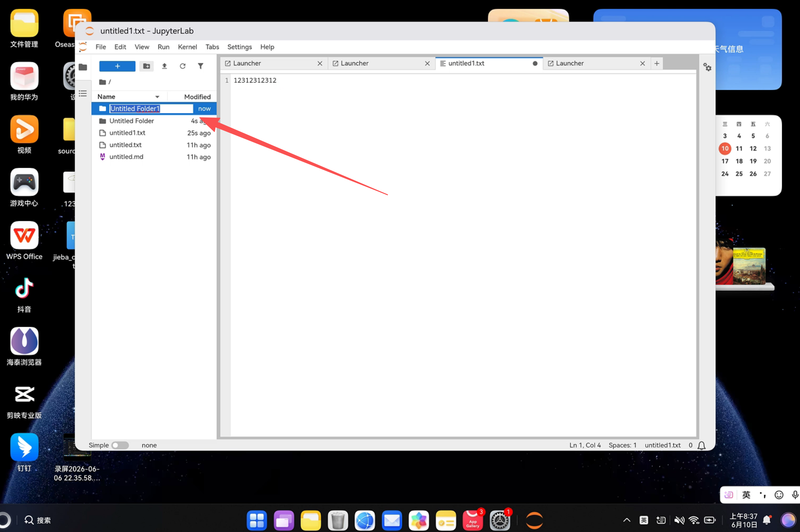The image size is (800, 532).
Task: Switch to the untitled1.txt tab
Action: point(489,63)
